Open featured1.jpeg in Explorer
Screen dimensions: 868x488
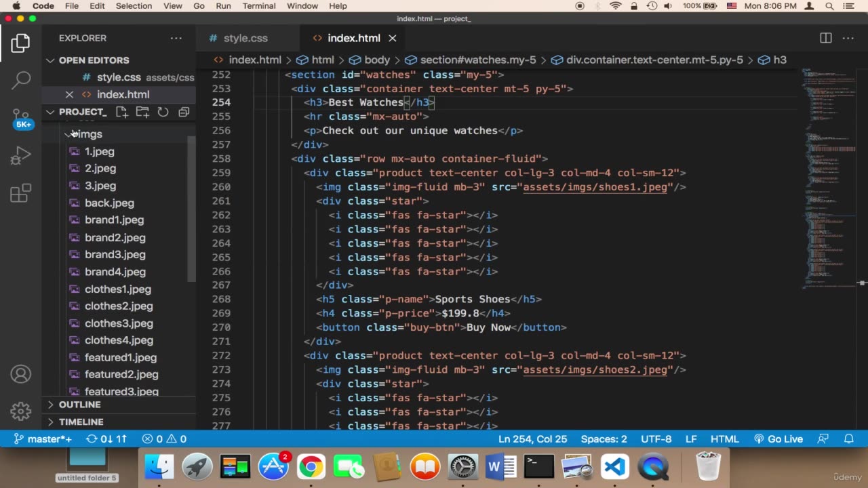(121, 357)
